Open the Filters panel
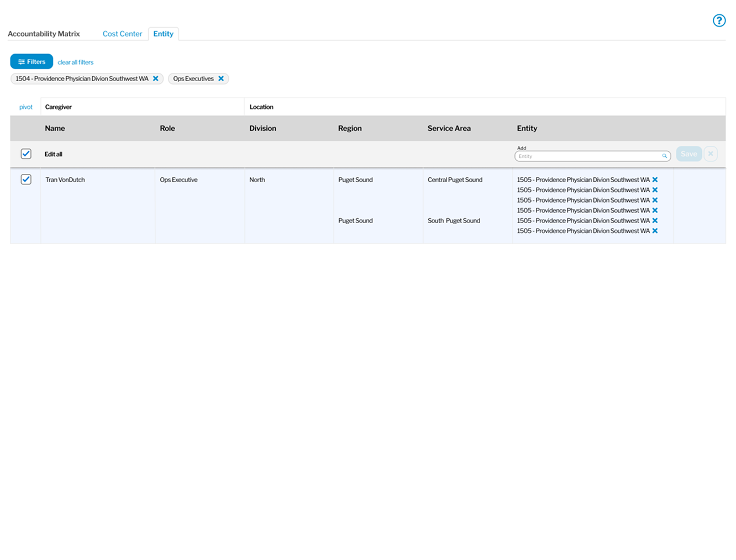 tap(31, 62)
